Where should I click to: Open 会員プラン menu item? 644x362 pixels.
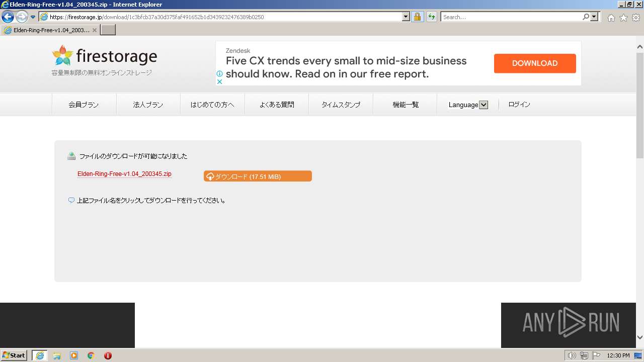click(84, 105)
